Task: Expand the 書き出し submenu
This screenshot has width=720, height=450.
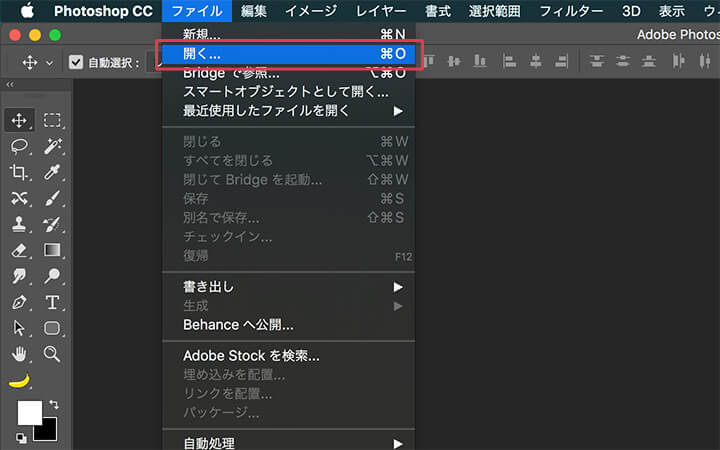Action: [x=289, y=287]
